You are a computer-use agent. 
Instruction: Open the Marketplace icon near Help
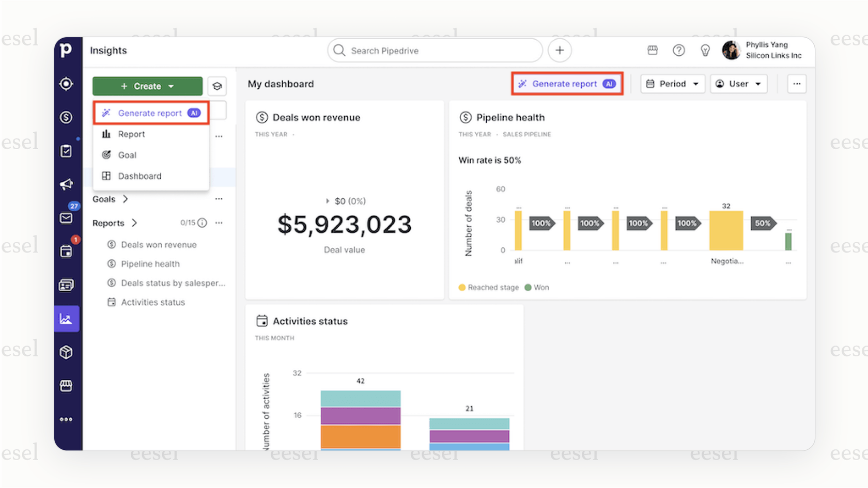(x=652, y=50)
